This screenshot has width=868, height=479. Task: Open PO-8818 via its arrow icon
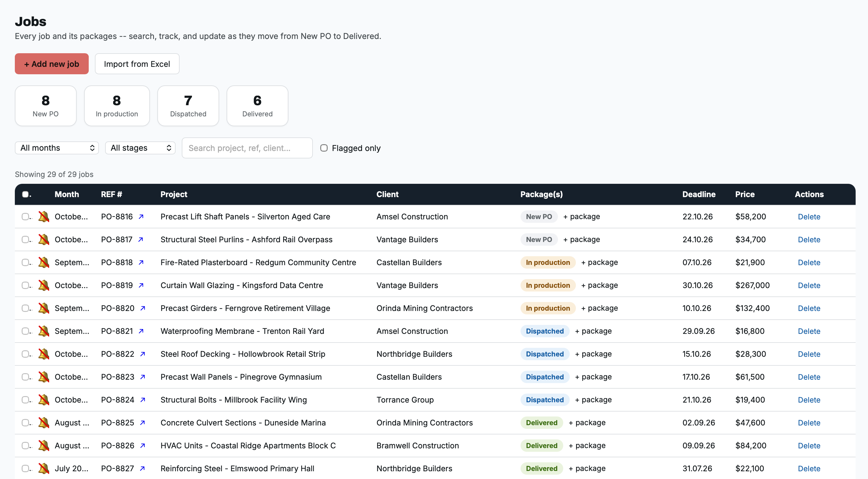[141, 262]
